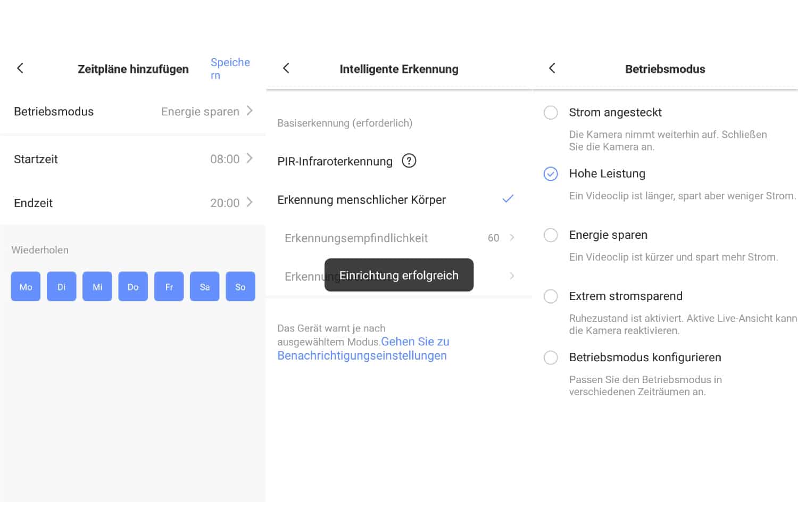This screenshot has width=798, height=532.
Task: Select Betriebsmodus konfigurieren radio option
Action: click(551, 358)
